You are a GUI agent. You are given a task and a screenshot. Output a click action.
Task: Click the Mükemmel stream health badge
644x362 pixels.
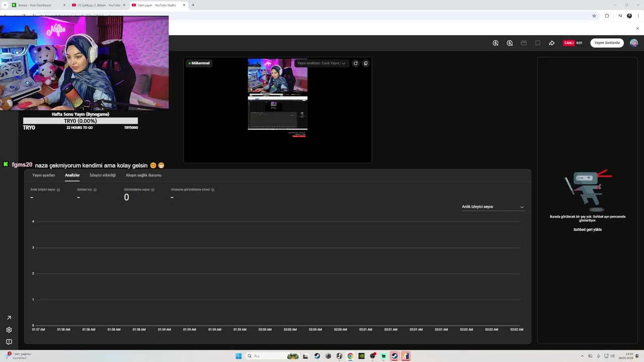(199, 63)
